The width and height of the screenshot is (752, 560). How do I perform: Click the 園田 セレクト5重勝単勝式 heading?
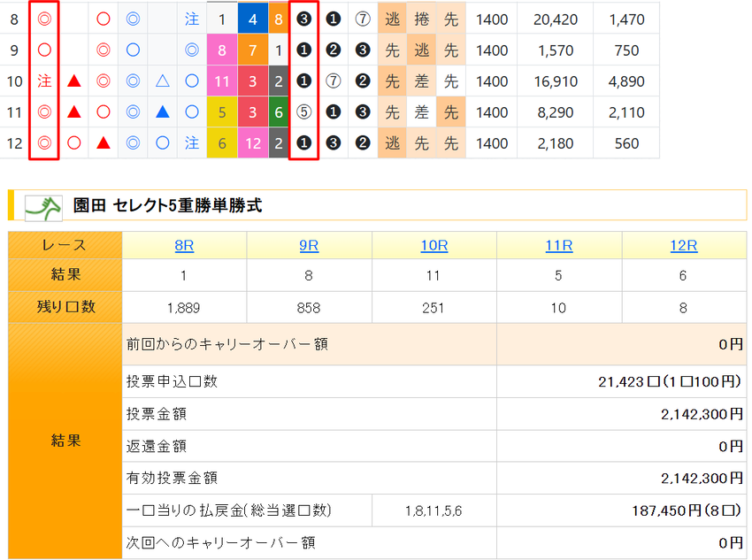click(167, 205)
